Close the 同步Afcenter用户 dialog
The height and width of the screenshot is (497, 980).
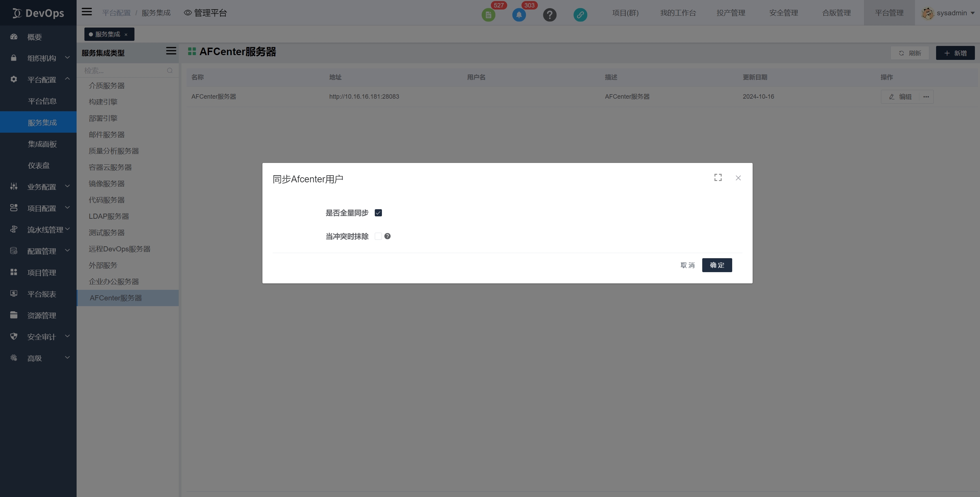click(x=738, y=178)
